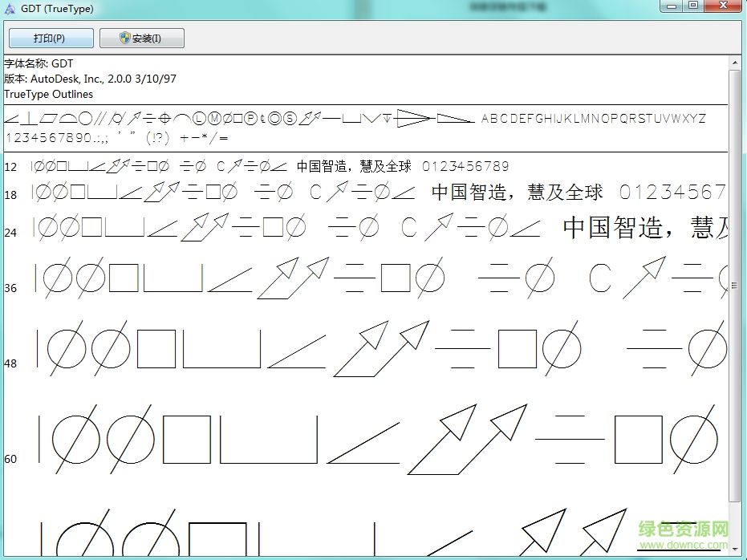
Task: Click the AutoDesk version info line
Action: [x=89, y=79]
